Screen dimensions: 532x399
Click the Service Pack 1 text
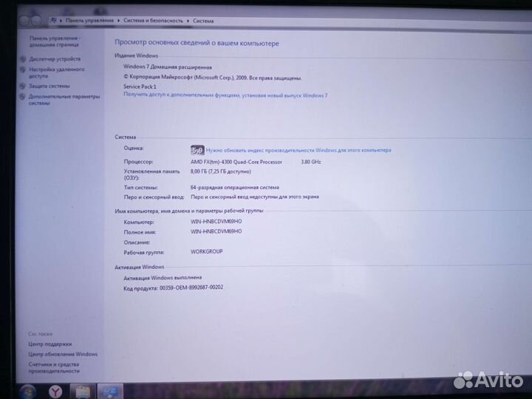click(x=140, y=86)
